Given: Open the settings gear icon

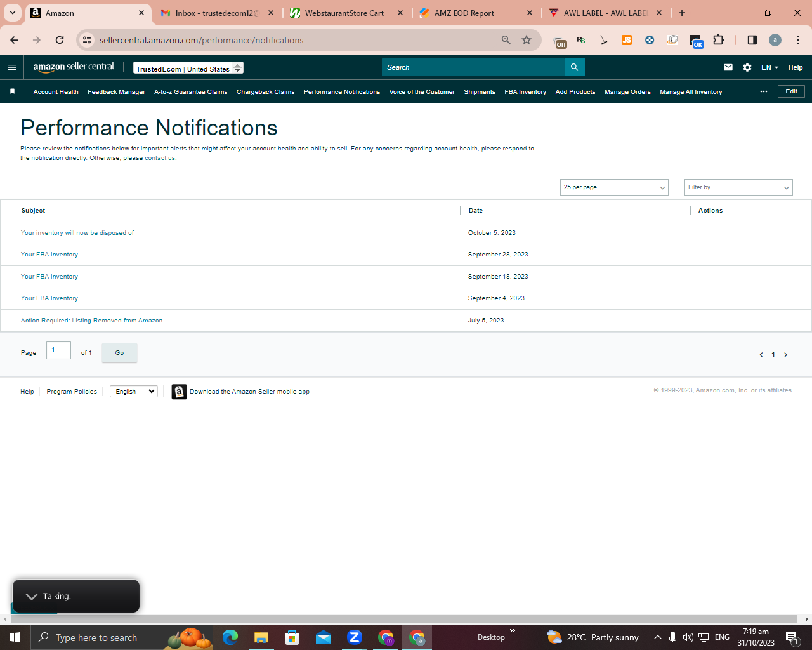Looking at the screenshot, I should [x=747, y=67].
